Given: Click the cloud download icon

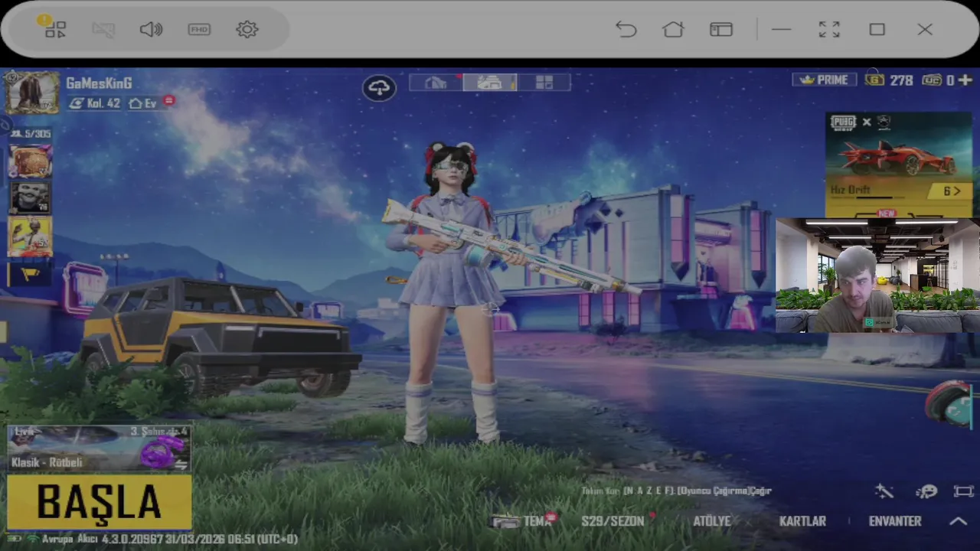Looking at the screenshot, I should click(x=379, y=87).
